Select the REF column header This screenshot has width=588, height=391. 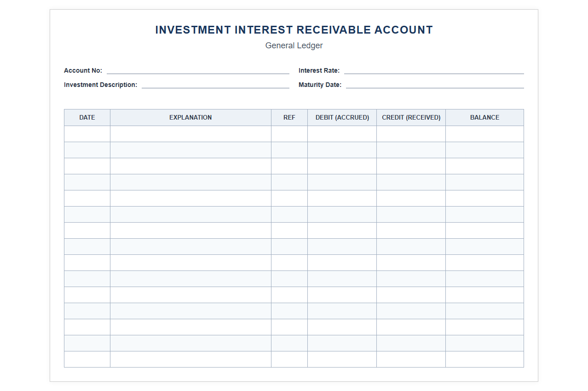coord(289,117)
